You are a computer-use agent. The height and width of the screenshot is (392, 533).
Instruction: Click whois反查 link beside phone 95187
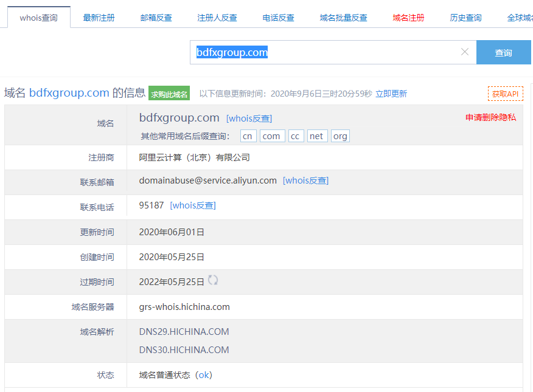193,205
